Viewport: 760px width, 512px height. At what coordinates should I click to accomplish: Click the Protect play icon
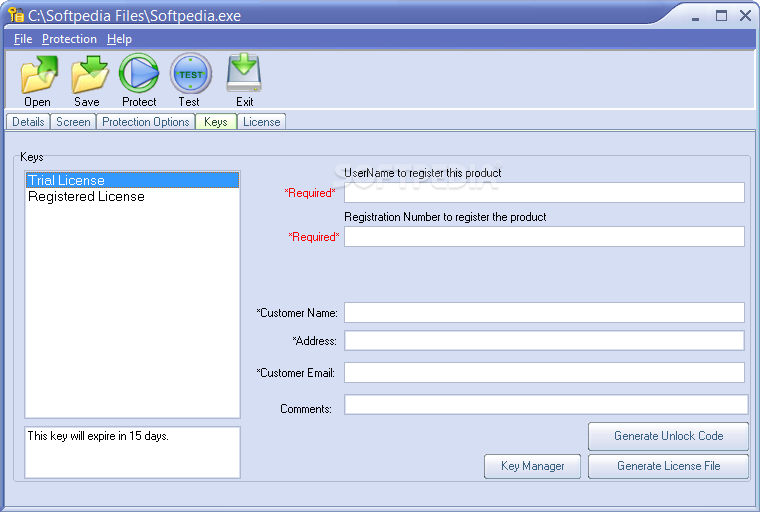pyautogui.click(x=139, y=74)
